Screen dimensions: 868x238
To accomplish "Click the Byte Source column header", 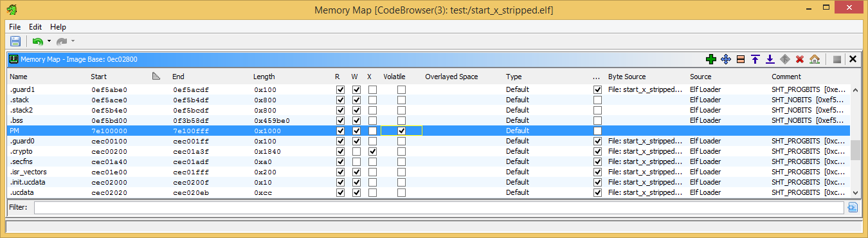I will [627, 77].
